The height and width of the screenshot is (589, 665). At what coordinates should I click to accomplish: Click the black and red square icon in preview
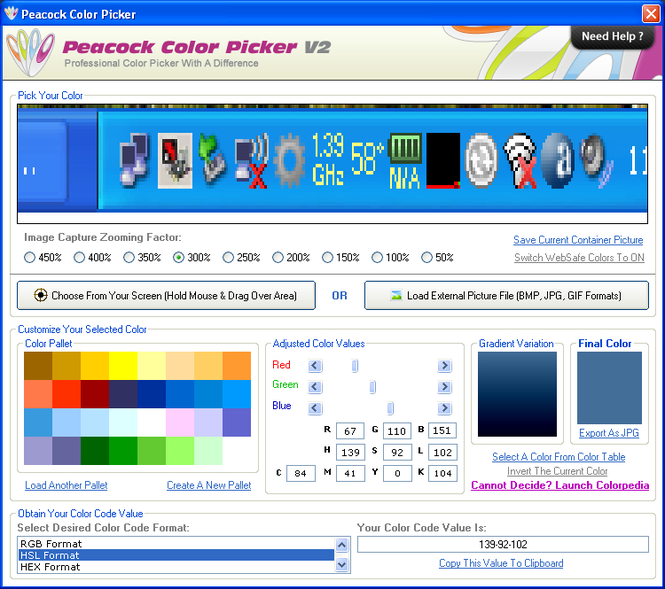tap(442, 160)
